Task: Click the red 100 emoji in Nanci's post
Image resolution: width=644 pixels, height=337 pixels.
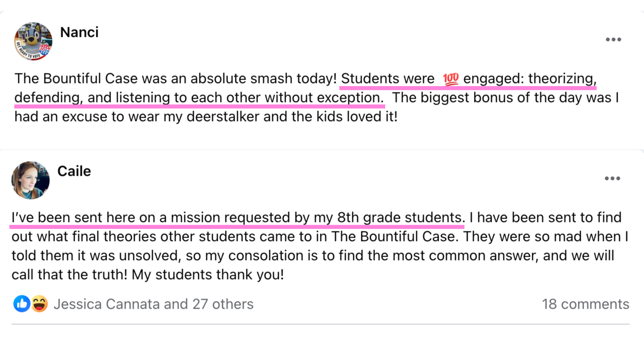Action: click(451, 79)
